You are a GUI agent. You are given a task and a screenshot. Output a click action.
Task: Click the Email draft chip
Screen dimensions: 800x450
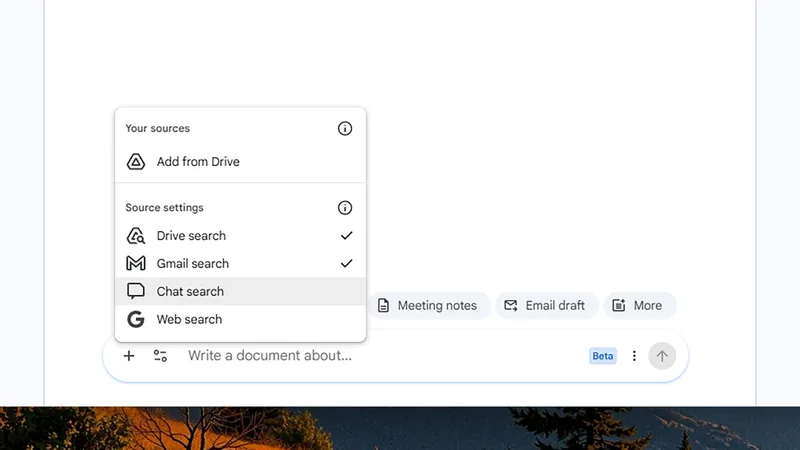click(x=546, y=306)
